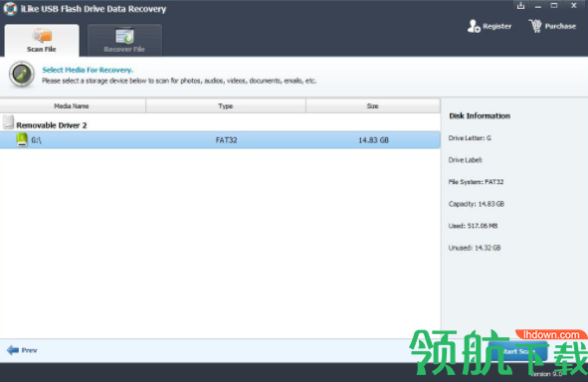Image resolution: width=588 pixels, height=382 pixels.
Task: Click the 14.83 GB size cell
Action: 373,140
